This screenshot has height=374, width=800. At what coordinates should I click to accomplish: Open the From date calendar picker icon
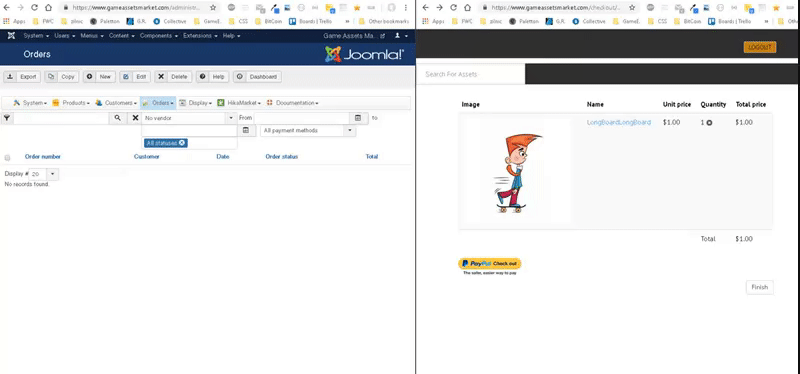(x=358, y=118)
